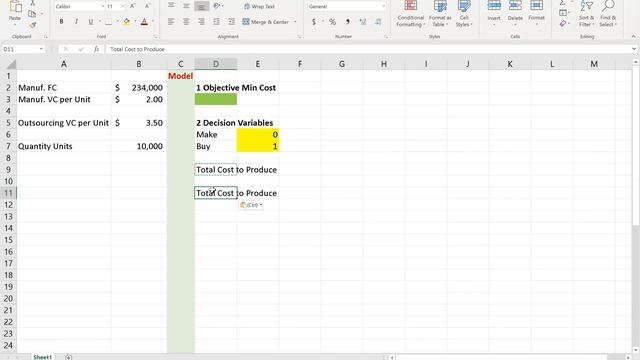Add a new sheet with plus button

click(x=69, y=357)
